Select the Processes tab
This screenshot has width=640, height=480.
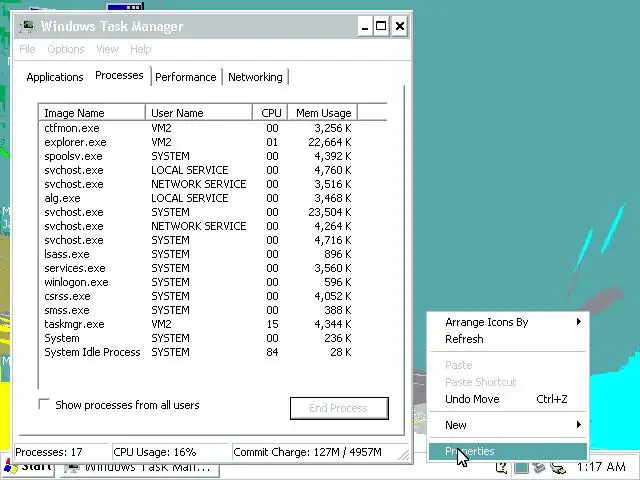point(119,75)
